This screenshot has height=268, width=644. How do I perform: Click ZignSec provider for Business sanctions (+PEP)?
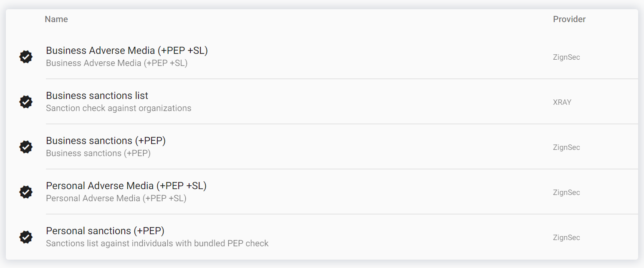[566, 147]
